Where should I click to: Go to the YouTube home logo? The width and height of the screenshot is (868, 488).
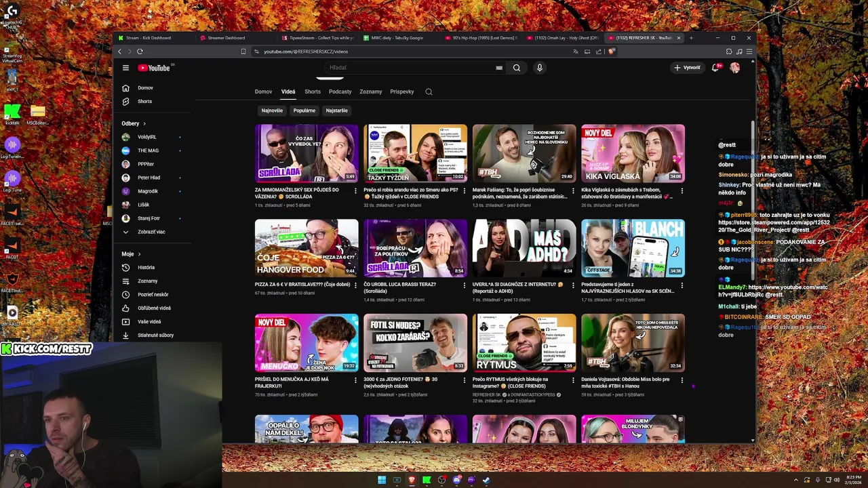tap(155, 68)
